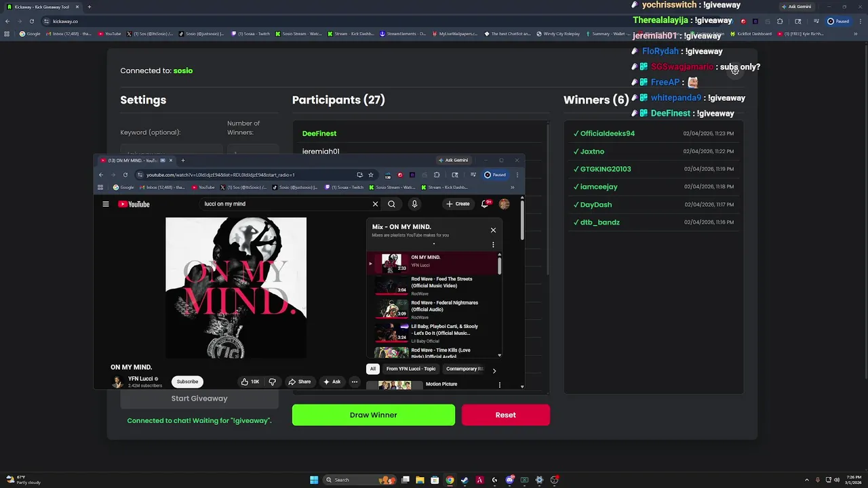Select participant DeeFinest in the list
The image size is (868, 488).
319,134
